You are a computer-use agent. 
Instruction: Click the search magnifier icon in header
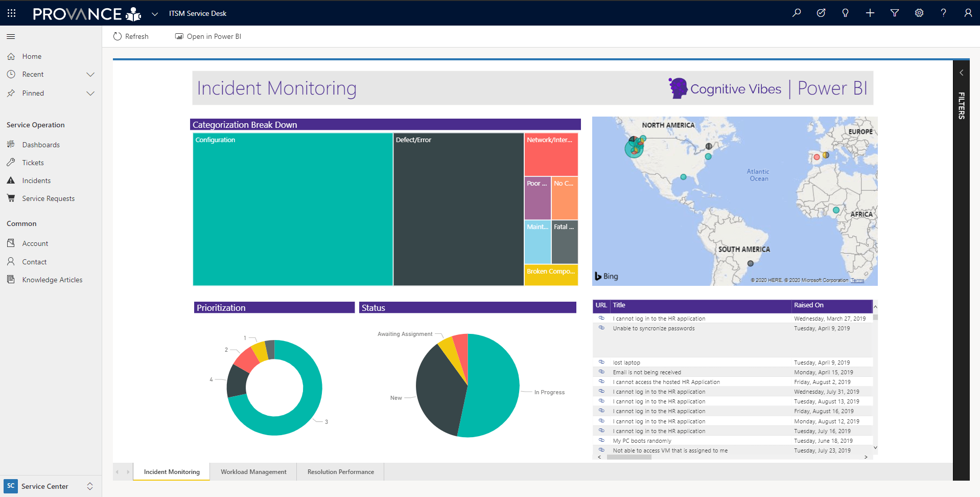point(797,13)
